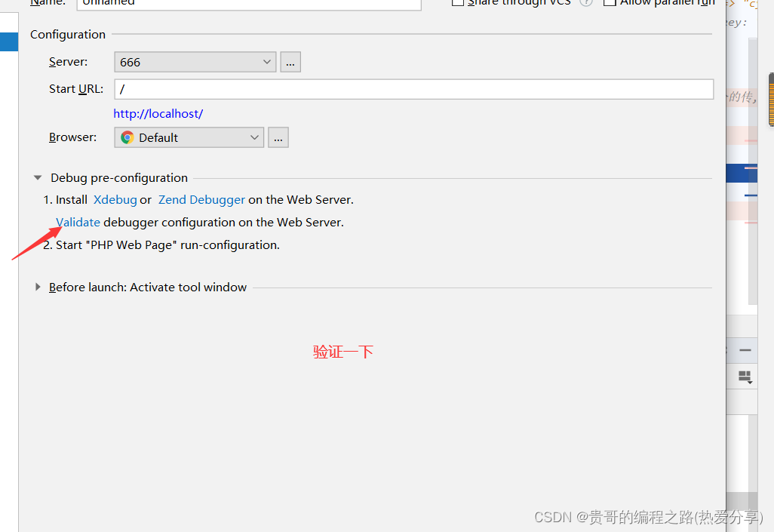Enable the Share through VCS checkbox
The width and height of the screenshot is (774, 532).
(457, 2)
